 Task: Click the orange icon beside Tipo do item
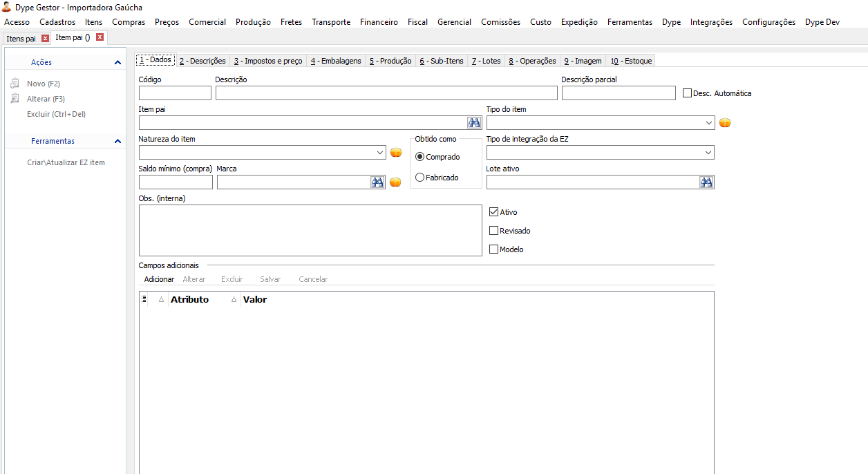point(725,123)
